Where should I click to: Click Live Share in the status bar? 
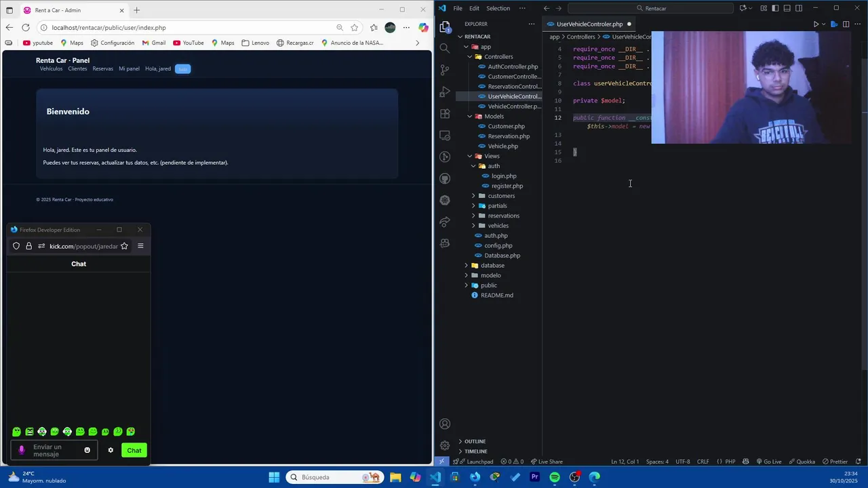pyautogui.click(x=547, y=462)
